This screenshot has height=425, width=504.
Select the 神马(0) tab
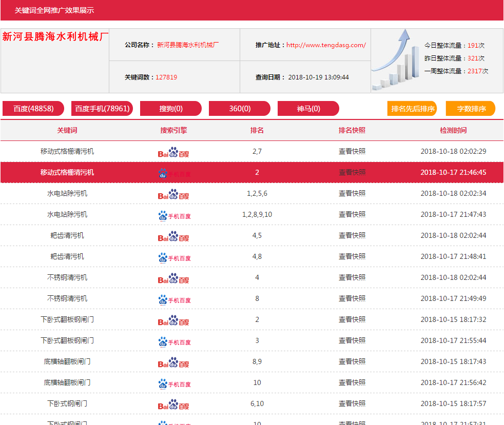coord(308,108)
